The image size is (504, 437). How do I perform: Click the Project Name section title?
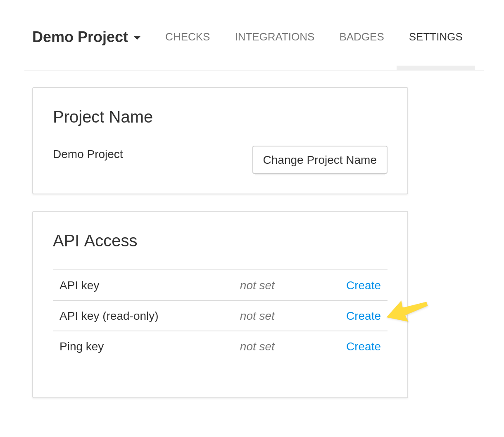click(102, 117)
